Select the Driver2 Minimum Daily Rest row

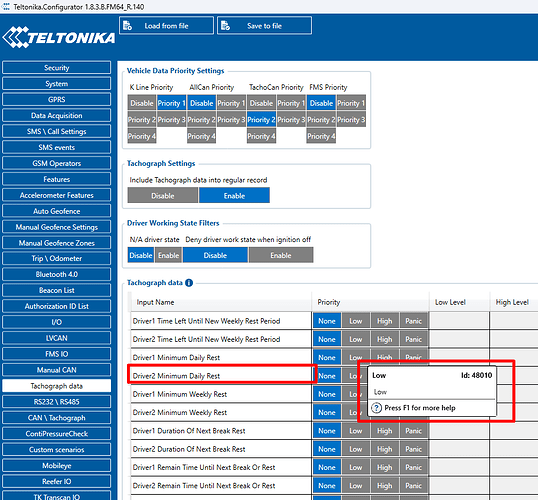coord(221,376)
